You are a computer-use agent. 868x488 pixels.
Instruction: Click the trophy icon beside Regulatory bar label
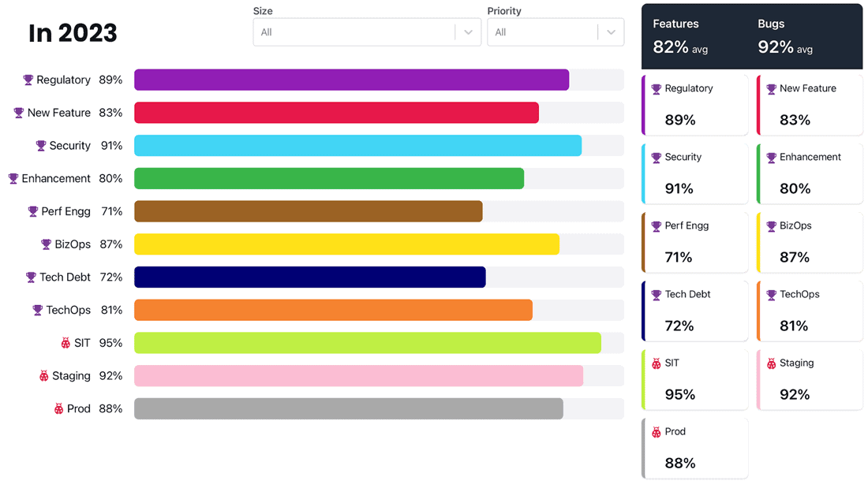click(x=28, y=80)
